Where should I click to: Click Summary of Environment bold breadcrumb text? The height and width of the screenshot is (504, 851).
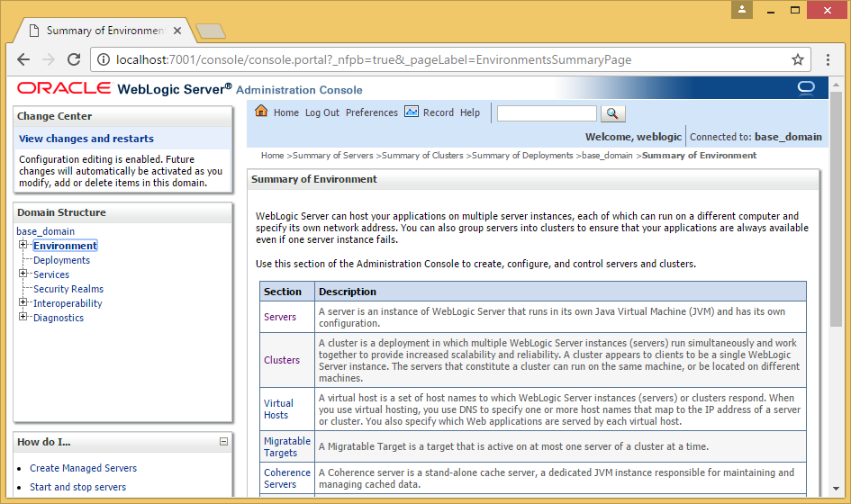(x=699, y=155)
